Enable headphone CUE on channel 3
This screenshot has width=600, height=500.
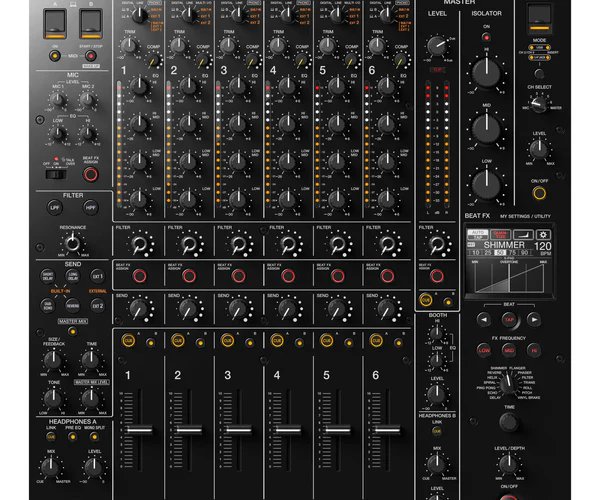point(228,340)
